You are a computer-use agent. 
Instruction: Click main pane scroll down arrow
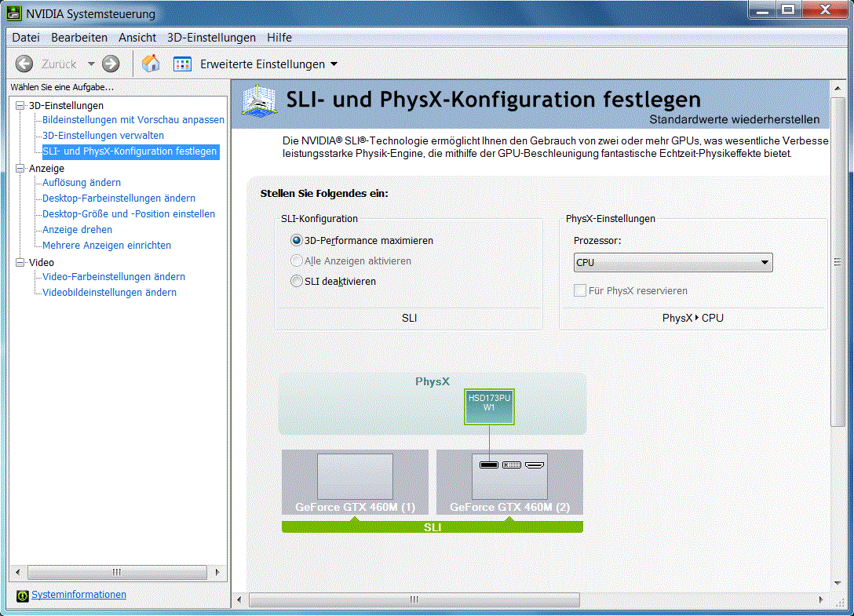pyautogui.click(x=837, y=583)
